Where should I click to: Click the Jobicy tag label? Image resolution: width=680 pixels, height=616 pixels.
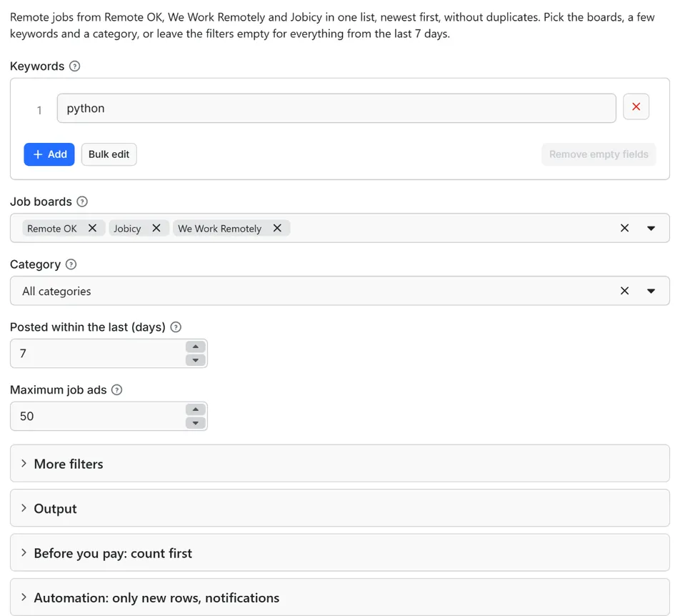click(127, 229)
